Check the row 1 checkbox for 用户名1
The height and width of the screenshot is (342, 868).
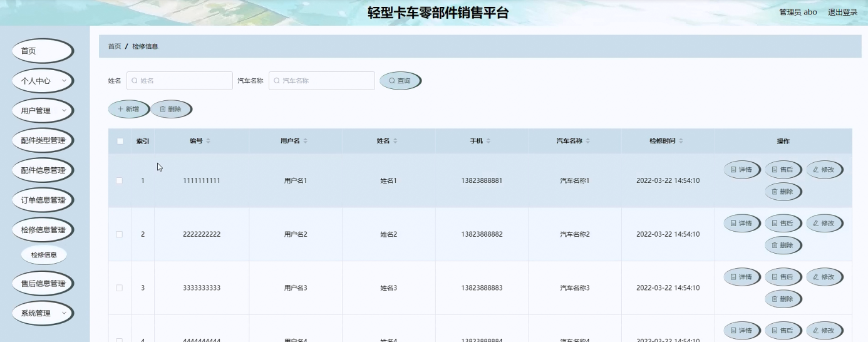(120, 180)
